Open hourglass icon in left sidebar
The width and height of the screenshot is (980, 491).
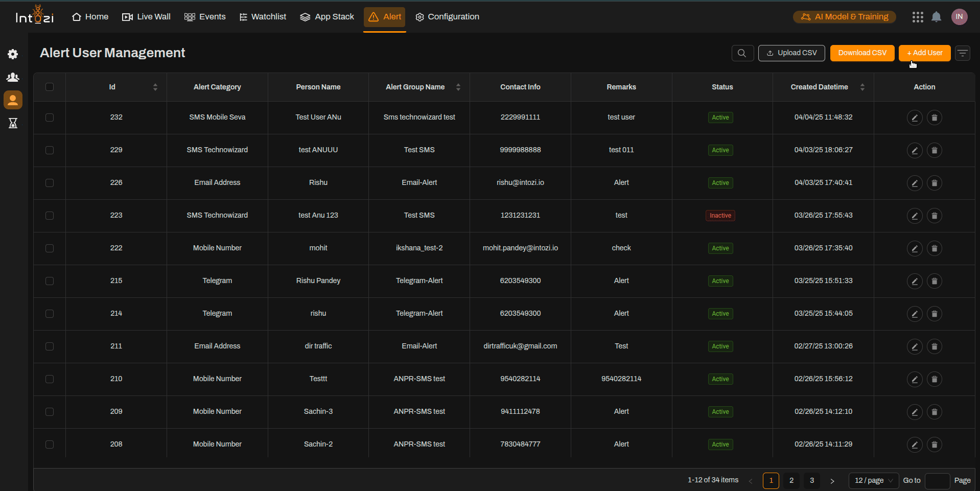pyautogui.click(x=13, y=123)
